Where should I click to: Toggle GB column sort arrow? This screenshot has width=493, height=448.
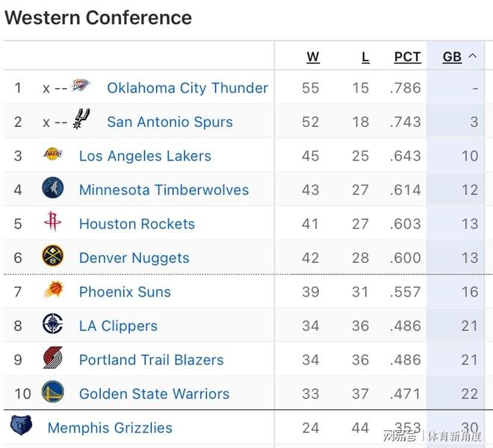(x=472, y=56)
